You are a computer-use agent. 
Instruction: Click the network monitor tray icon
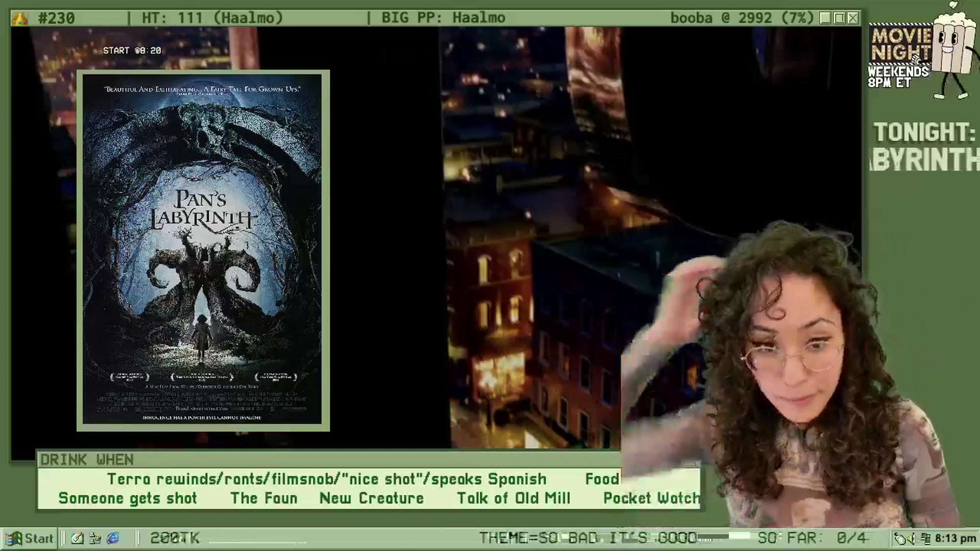[925, 539]
